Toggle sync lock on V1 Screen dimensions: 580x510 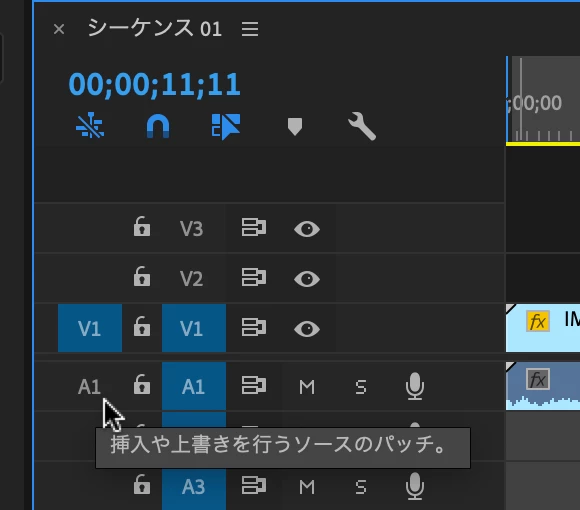point(254,327)
